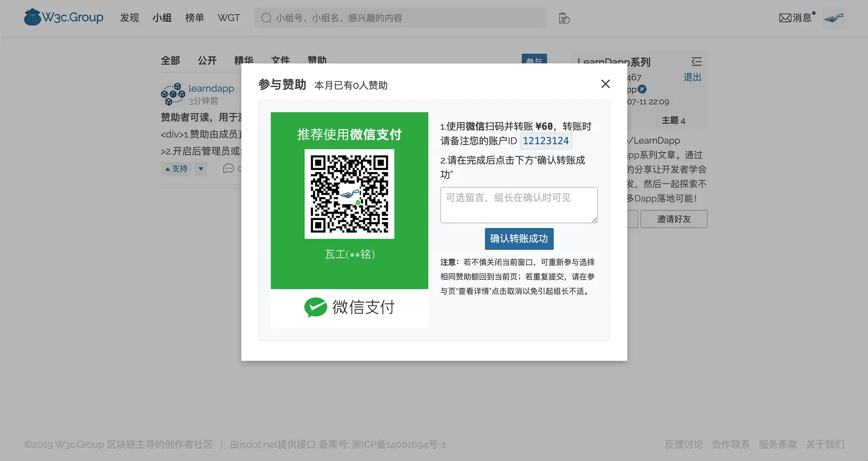This screenshot has height=461, width=868.
Task: Click the verified badge icon
Action: tap(642, 89)
